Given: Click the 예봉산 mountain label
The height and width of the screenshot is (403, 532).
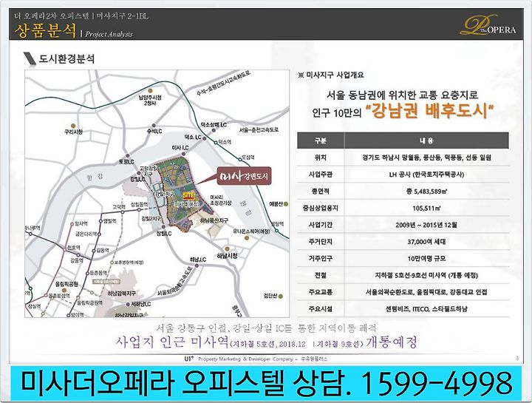Looking at the screenshot, I should tap(276, 203).
